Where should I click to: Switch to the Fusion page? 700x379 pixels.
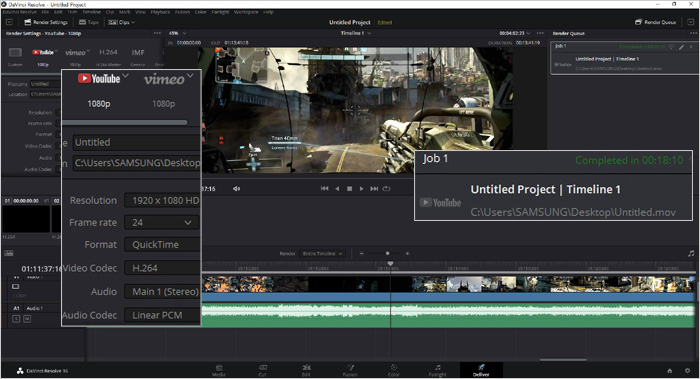(x=350, y=370)
